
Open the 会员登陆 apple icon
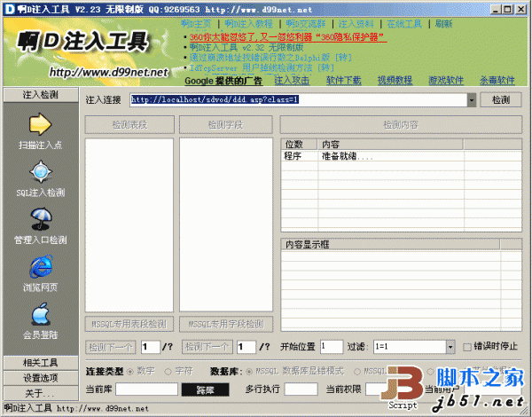pos(41,314)
